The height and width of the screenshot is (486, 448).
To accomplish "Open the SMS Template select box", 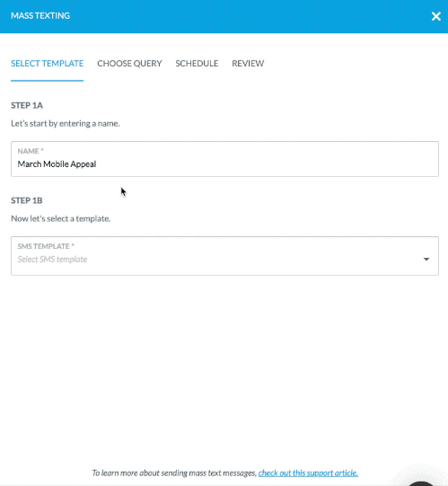I will coord(224,256).
